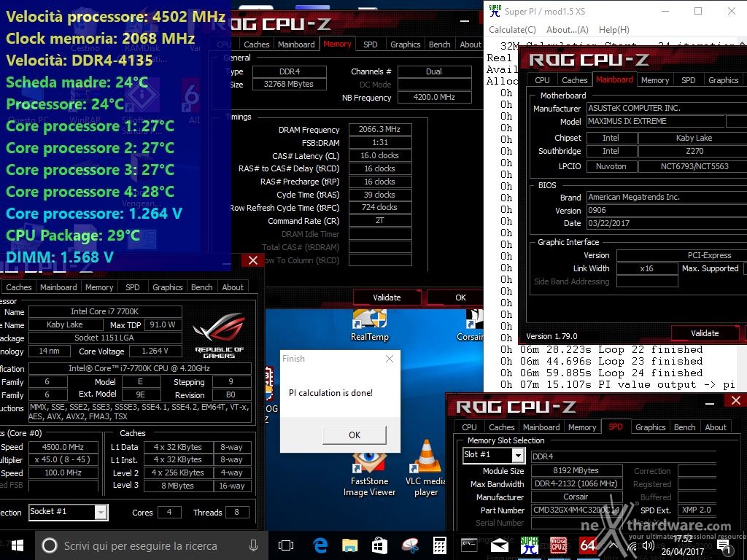Open the Windows Store taskbar icon
Viewport: 747px width, 560px height.
click(379, 545)
